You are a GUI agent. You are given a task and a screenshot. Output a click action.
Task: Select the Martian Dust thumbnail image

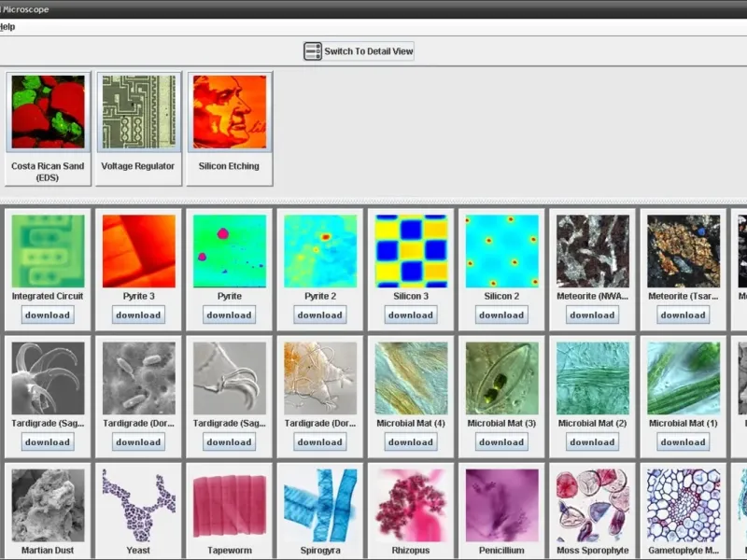(x=49, y=505)
